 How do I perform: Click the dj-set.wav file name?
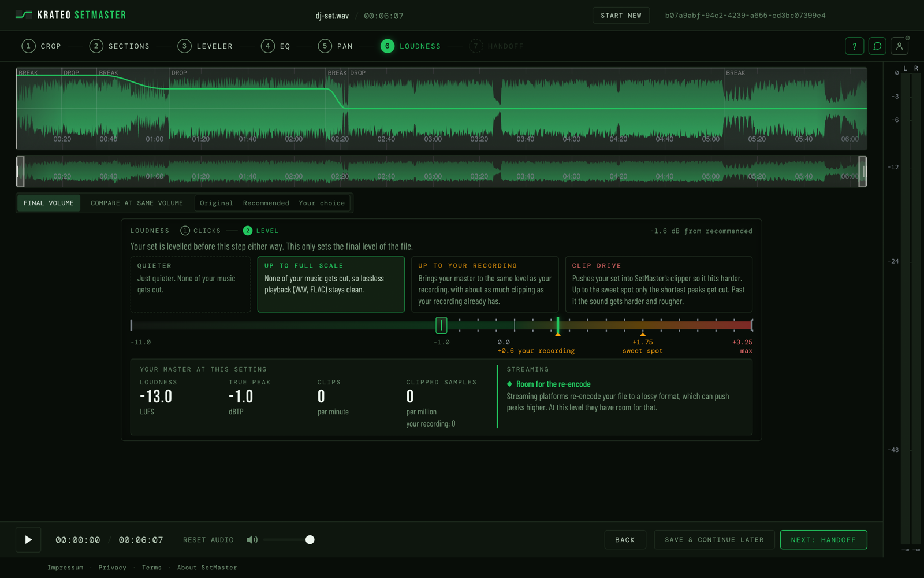pos(332,16)
